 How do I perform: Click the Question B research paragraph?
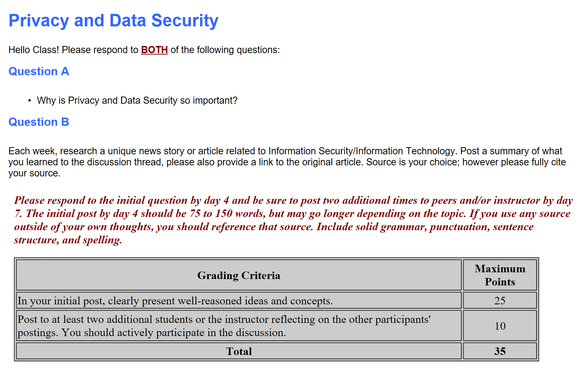(x=287, y=162)
